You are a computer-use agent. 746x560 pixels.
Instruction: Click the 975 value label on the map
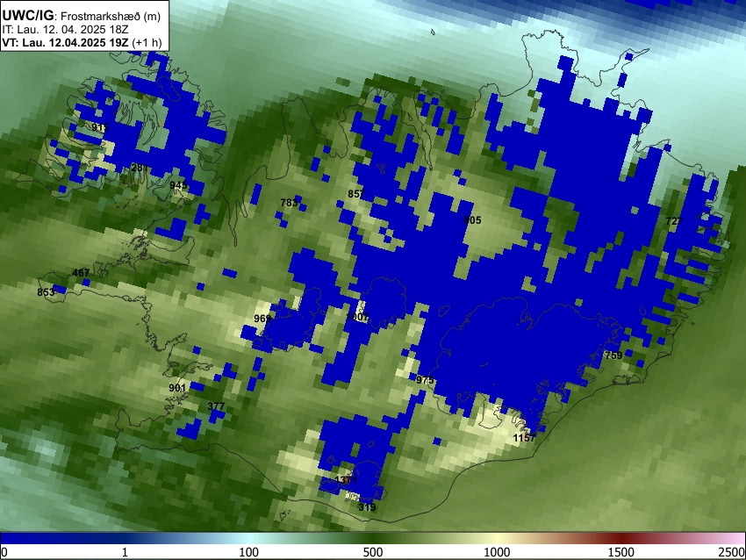425,380
